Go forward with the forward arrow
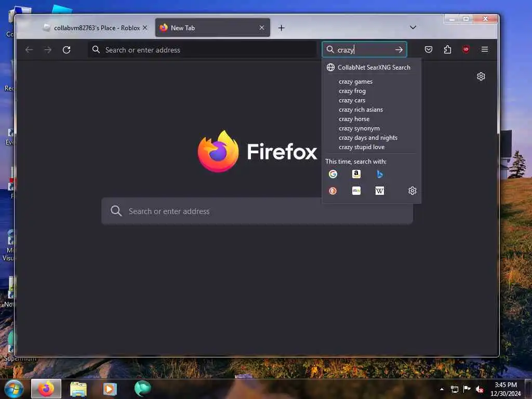 coord(48,50)
